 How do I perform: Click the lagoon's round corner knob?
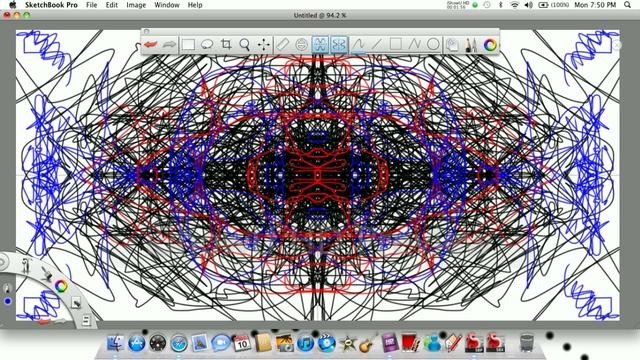pyautogui.click(x=2, y=261)
